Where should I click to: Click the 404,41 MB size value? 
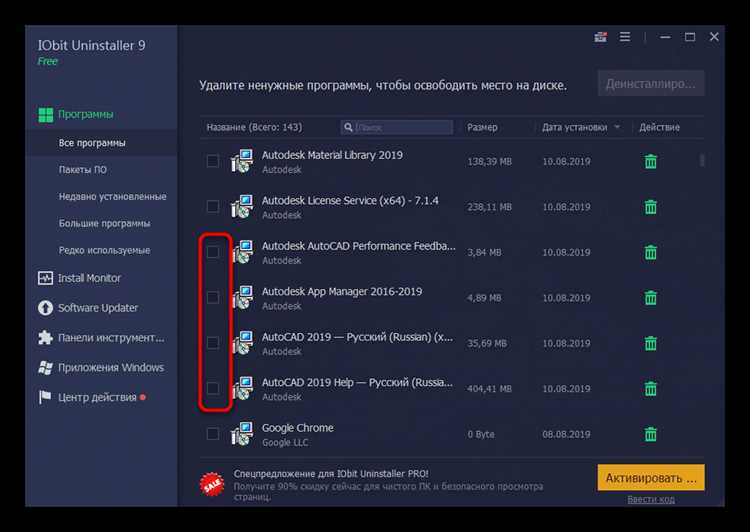pyautogui.click(x=489, y=389)
